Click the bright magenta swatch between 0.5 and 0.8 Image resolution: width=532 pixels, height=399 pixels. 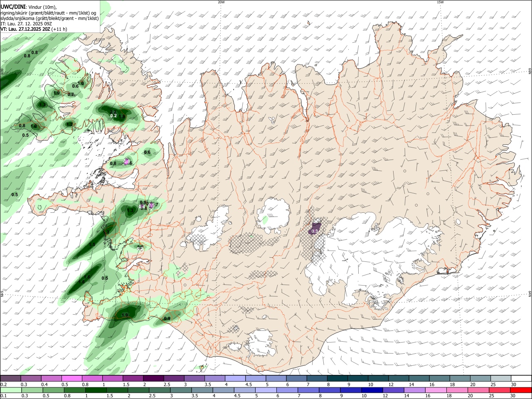pos(71,379)
